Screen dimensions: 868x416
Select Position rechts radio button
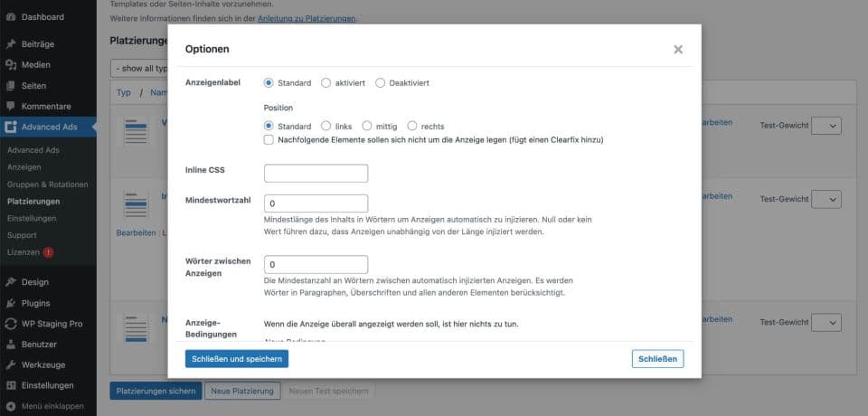click(x=412, y=126)
